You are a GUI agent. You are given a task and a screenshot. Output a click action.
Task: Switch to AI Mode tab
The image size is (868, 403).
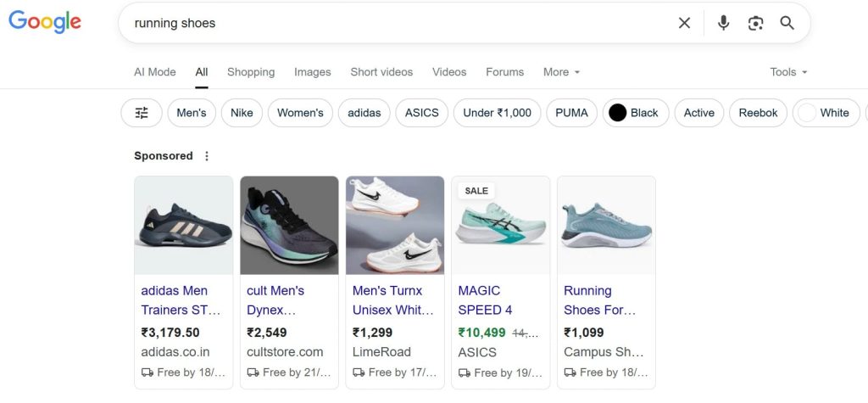click(x=155, y=72)
